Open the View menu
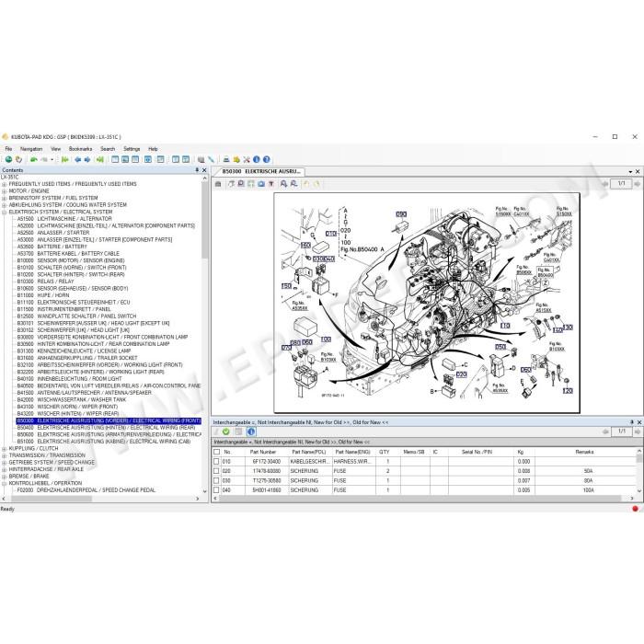The image size is (644, 644). pos(56,149)
